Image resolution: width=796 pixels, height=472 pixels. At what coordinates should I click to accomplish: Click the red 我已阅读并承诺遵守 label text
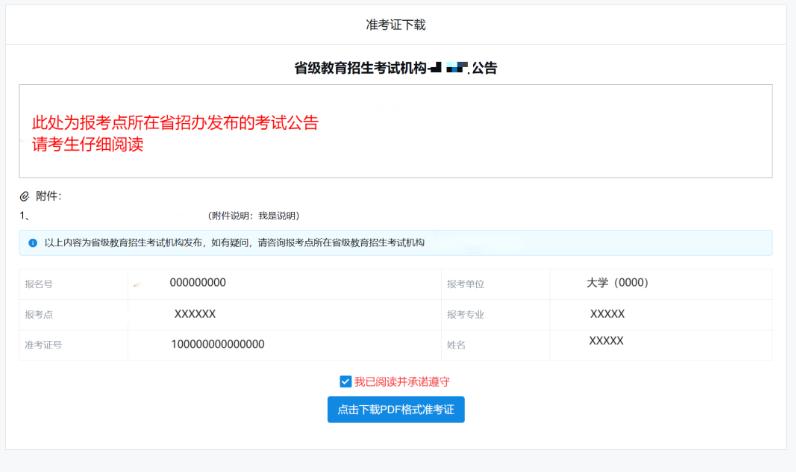coord(402,382)
